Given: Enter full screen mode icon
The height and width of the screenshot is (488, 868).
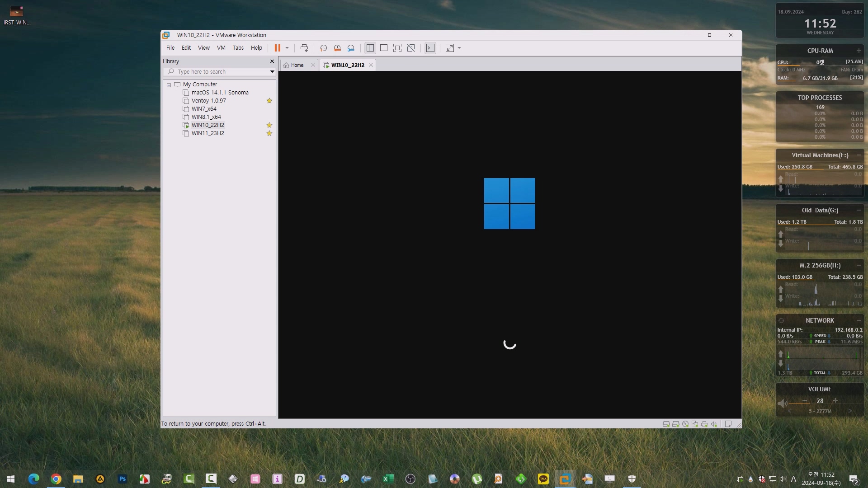Looking at the screenshot, I should pyautogui.click(x=397, y=48).
